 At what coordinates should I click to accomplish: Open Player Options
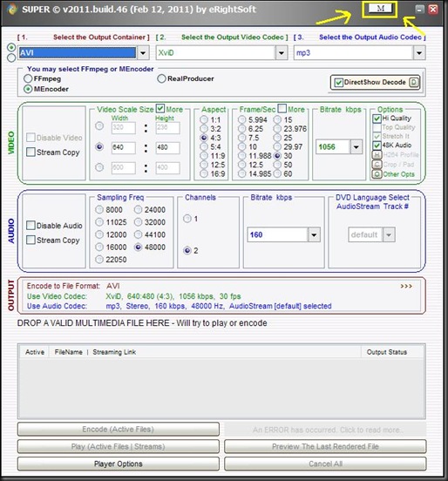[119, 464]
